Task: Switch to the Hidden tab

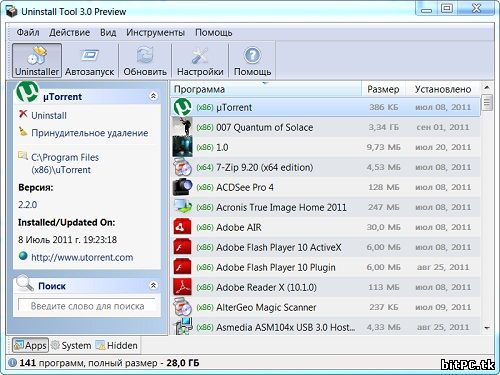Action: coord(116,345)
